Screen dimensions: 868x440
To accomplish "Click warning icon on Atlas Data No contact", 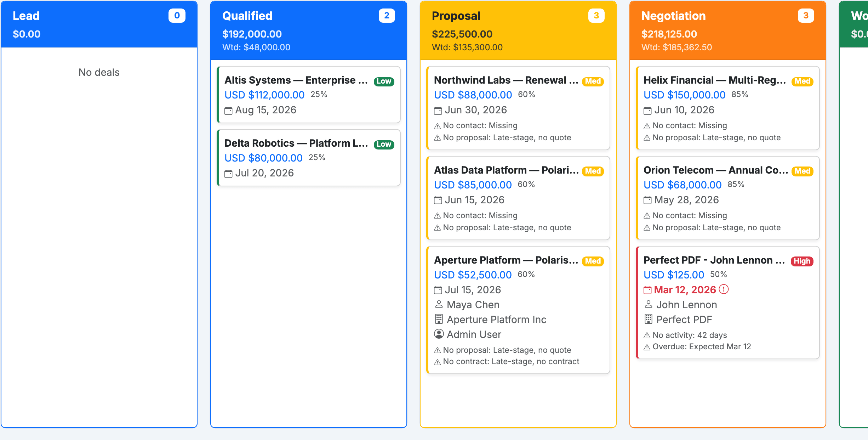I will coord(438,216).
